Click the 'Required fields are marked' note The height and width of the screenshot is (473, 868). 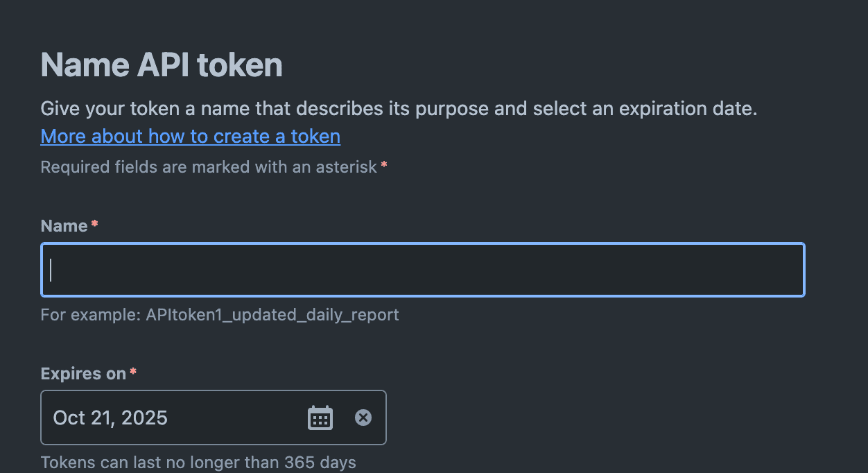209,167
